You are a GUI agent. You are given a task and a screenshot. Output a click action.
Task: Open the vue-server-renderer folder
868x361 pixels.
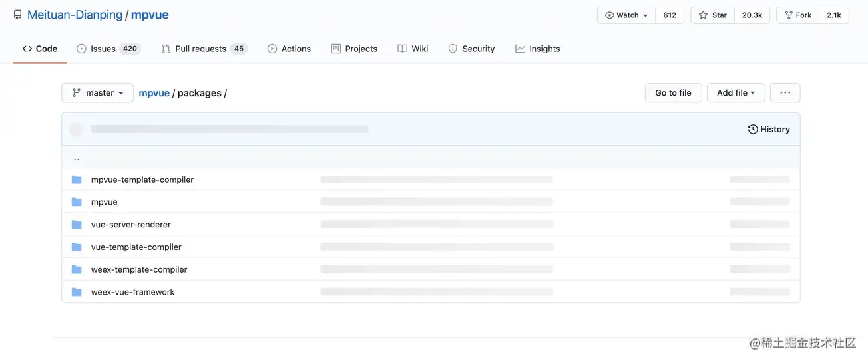131,225
